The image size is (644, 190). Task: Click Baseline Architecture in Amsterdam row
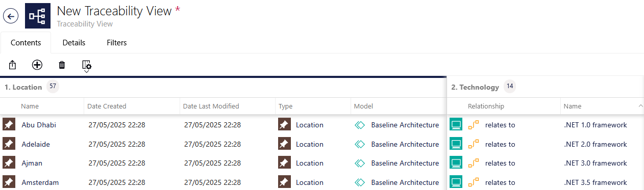[405, 182]
